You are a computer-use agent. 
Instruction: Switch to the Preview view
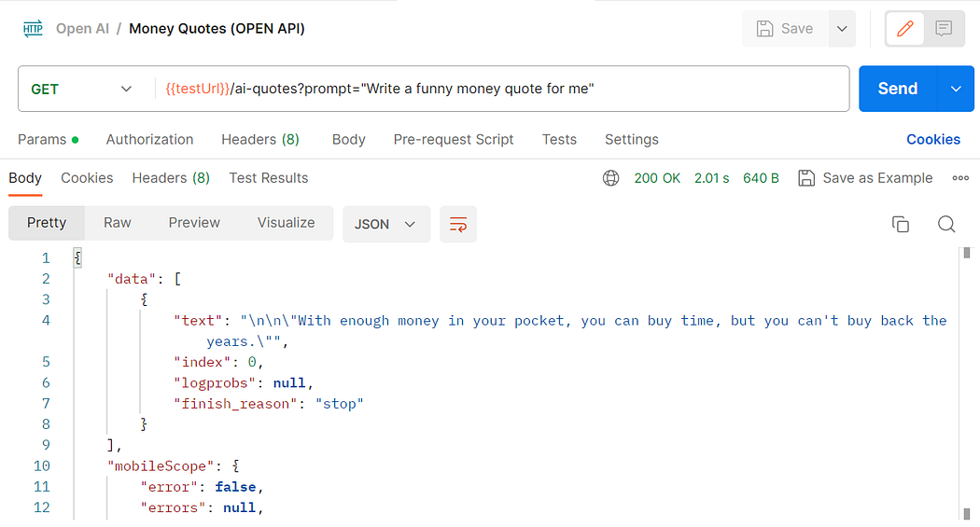click(x=194, y=223)
